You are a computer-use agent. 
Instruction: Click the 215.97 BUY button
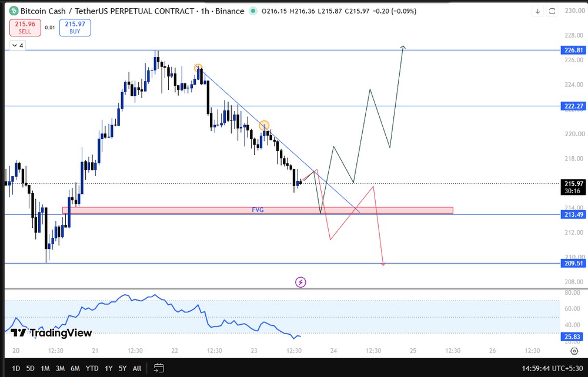click(75, 28)
